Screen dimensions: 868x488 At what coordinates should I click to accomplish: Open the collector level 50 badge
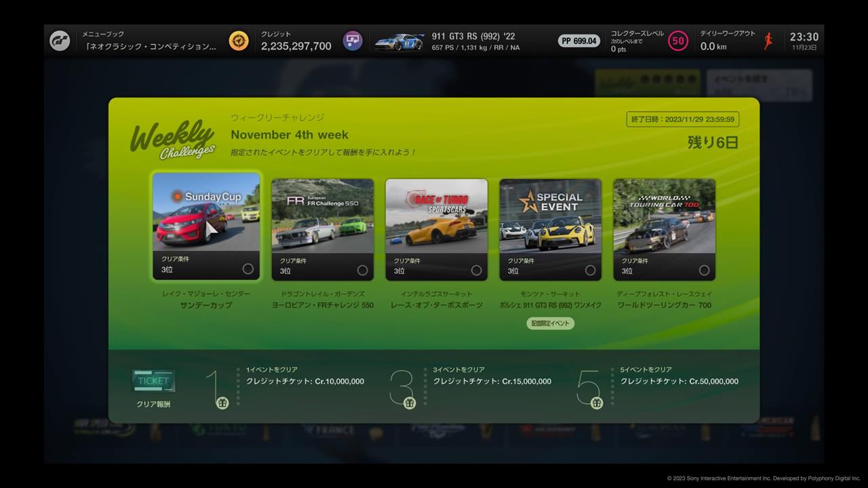[677, 41]
